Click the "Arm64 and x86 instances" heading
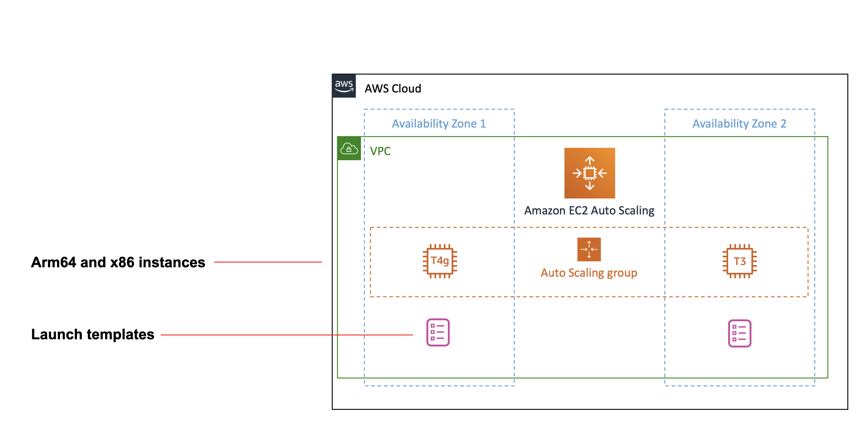This screenshot has width=868, height=438. [x=118, y=262]
